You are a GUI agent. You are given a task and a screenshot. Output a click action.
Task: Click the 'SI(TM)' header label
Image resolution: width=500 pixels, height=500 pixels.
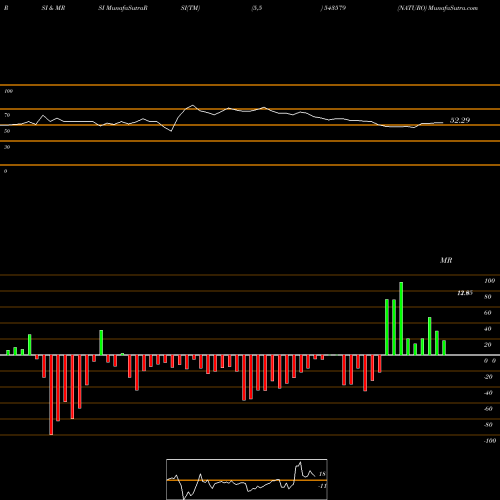point(190,8)
